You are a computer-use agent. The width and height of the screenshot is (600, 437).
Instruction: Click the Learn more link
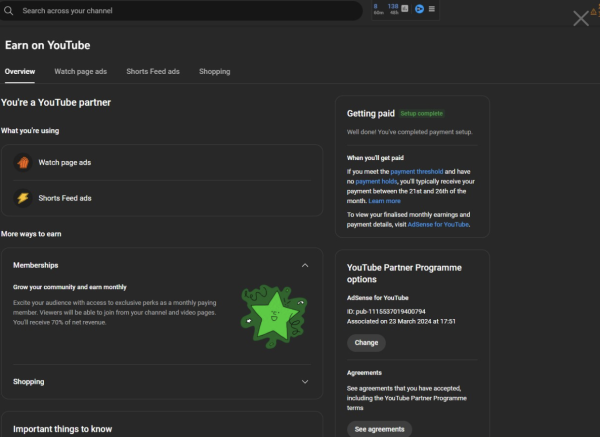384,201
